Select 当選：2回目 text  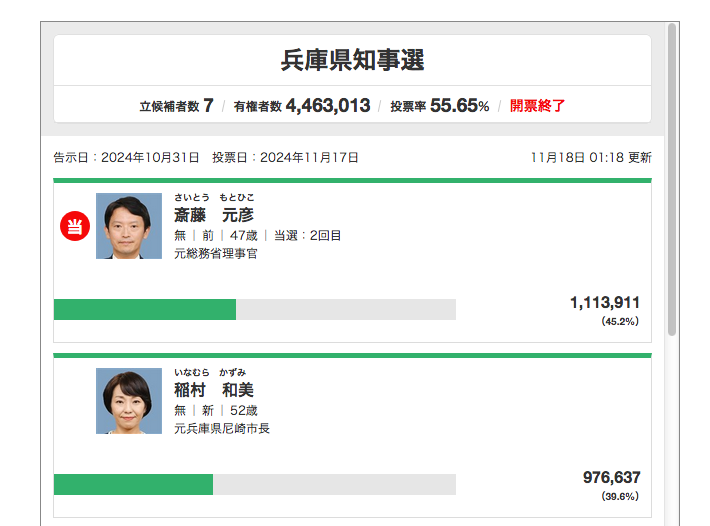307,235
